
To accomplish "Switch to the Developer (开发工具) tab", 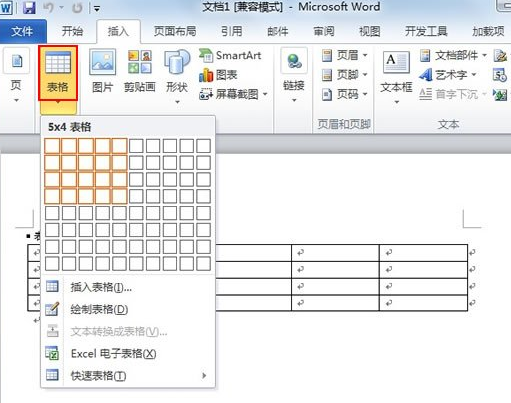I will click(426, 31).
